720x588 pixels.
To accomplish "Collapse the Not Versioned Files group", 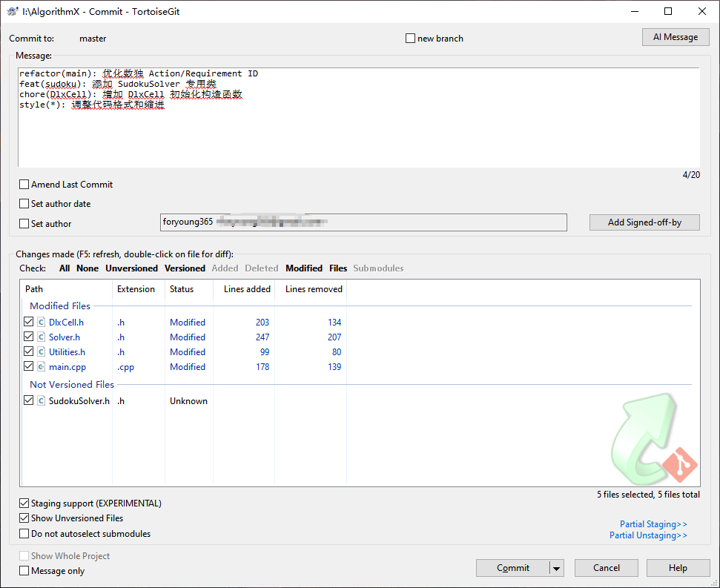I will 72,385.
